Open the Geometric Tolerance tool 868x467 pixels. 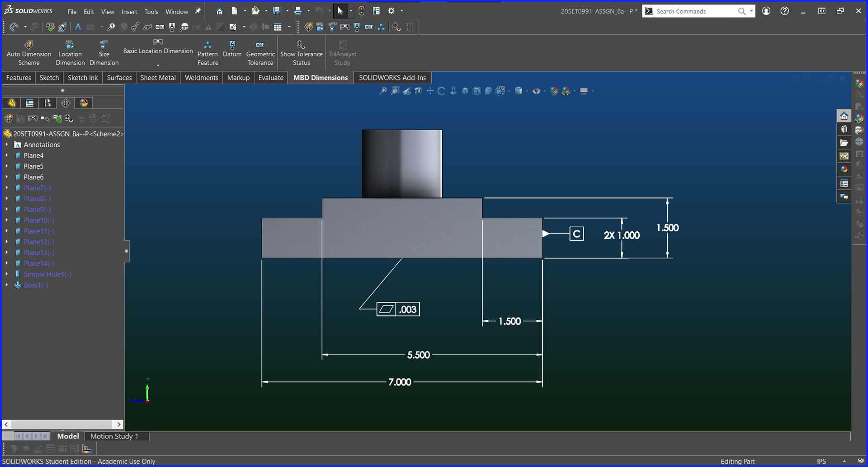260,53
